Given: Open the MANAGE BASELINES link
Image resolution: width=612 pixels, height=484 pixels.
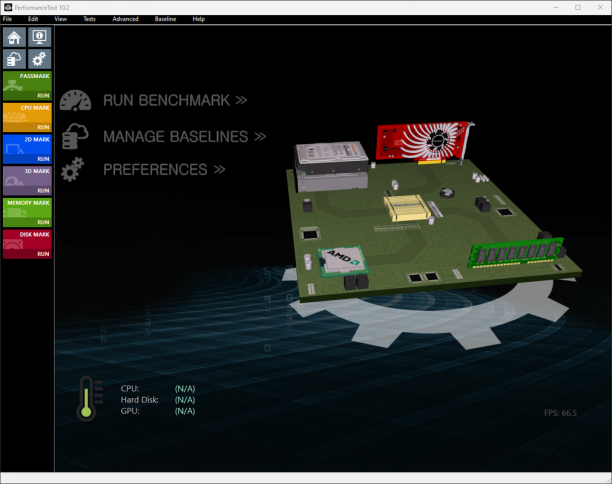Looking at the screenshot, I should pos(184,137).
